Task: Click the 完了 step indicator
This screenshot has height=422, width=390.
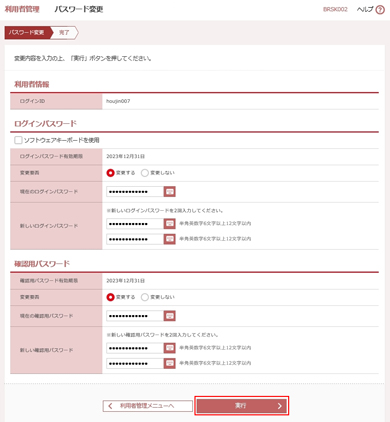Action: click(64, 33)
